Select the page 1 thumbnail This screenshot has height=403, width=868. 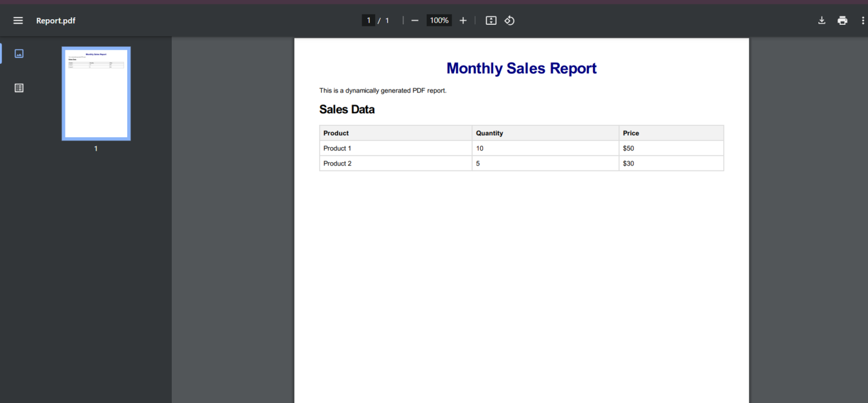coord(96,93)
